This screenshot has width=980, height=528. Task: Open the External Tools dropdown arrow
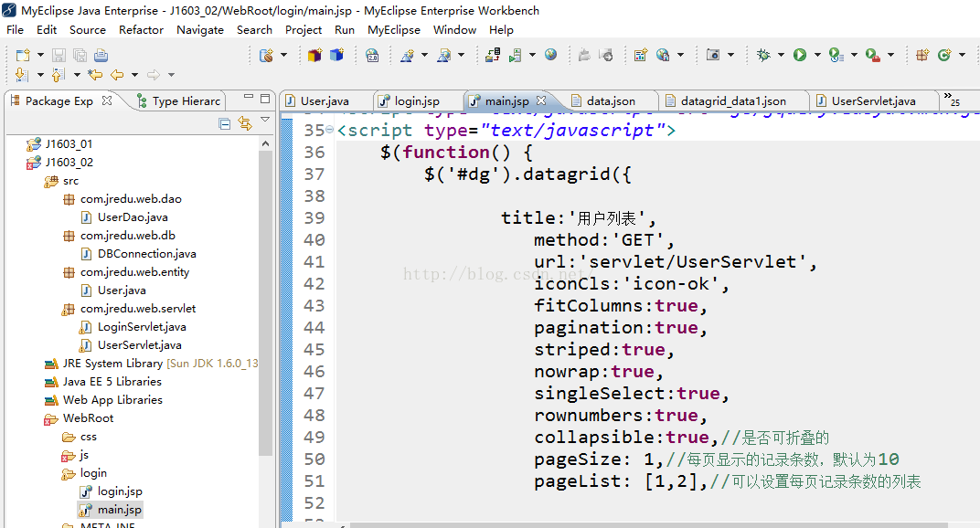click(x=890, y=55)
